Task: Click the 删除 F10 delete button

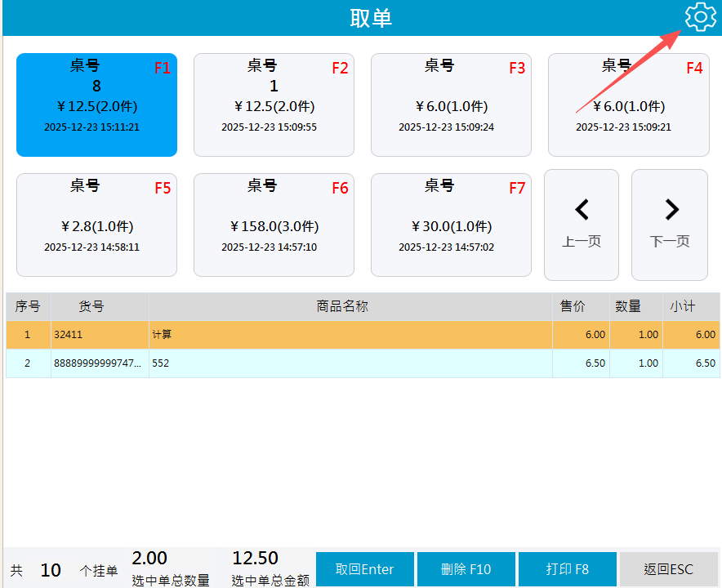Action: coord(466,569)
